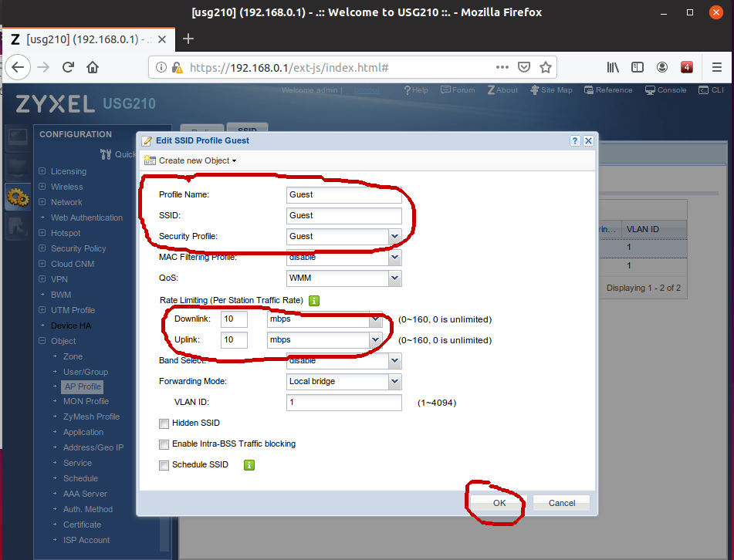
Task: Click the Uplink rate value field
Action: pos(234,339)
